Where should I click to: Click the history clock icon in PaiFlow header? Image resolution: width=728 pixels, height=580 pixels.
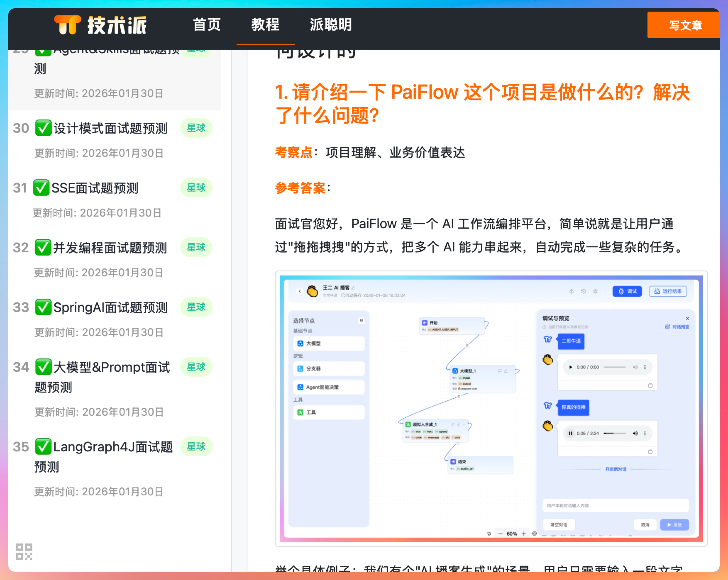[x=583, y=291]
